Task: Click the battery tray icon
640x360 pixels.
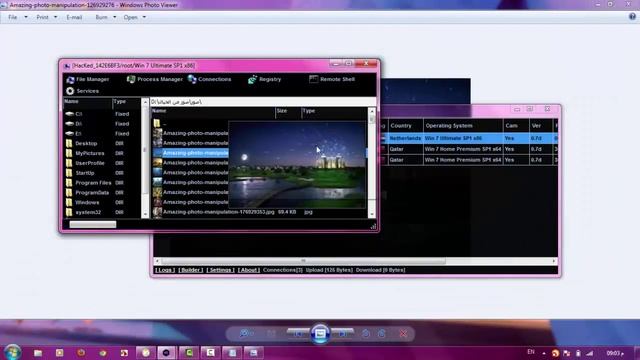Action: click(578, 353)
